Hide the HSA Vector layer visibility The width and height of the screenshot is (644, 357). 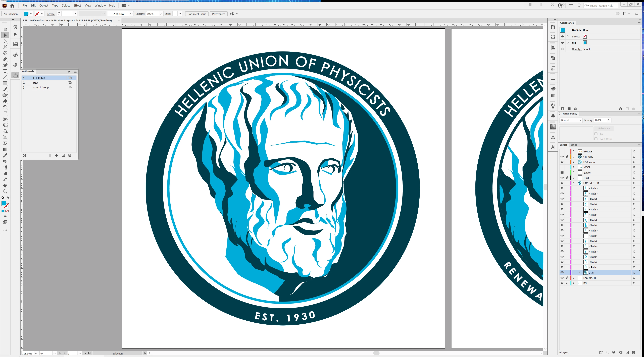(562, 162)
